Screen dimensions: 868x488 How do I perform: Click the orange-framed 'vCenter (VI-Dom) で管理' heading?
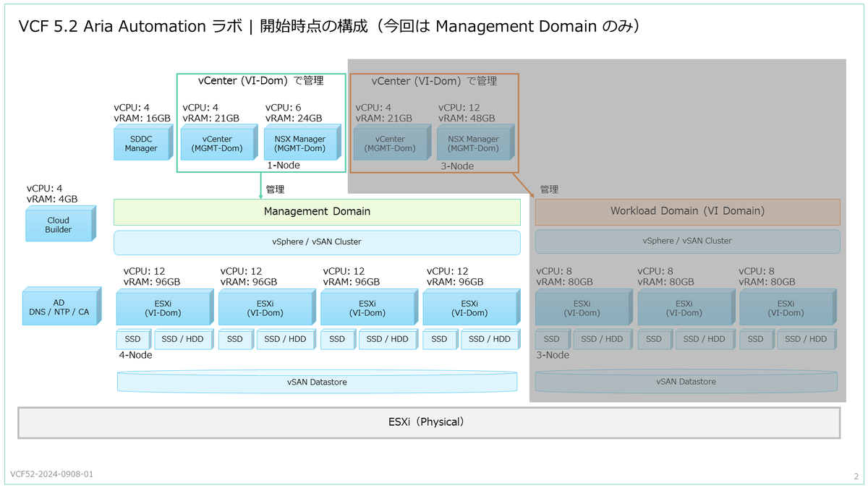tap(434, 81)
